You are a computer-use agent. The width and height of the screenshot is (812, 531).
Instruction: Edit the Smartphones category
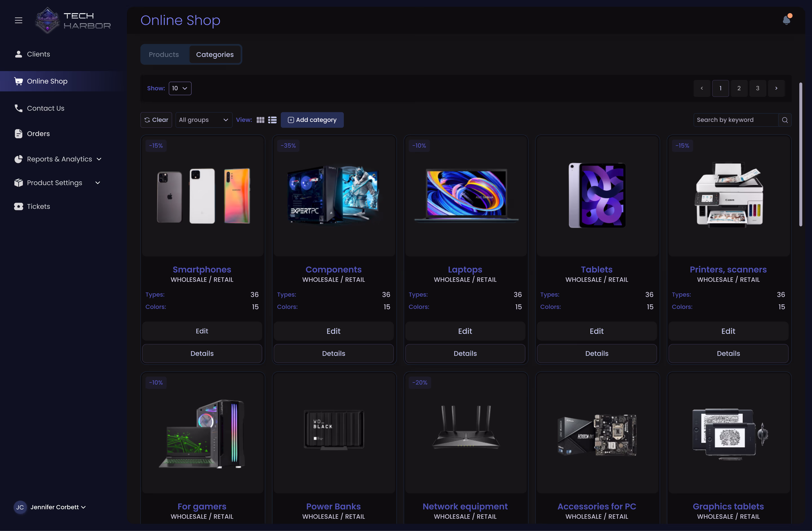point(202,331)
